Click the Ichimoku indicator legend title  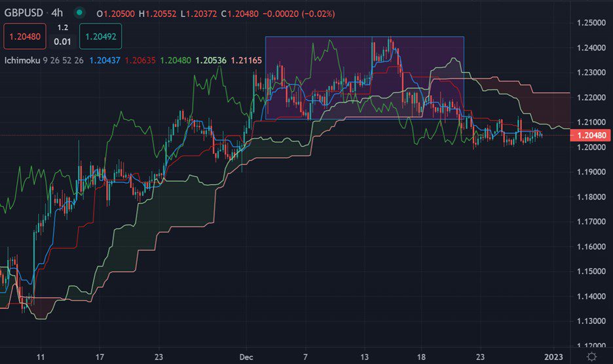22,60
